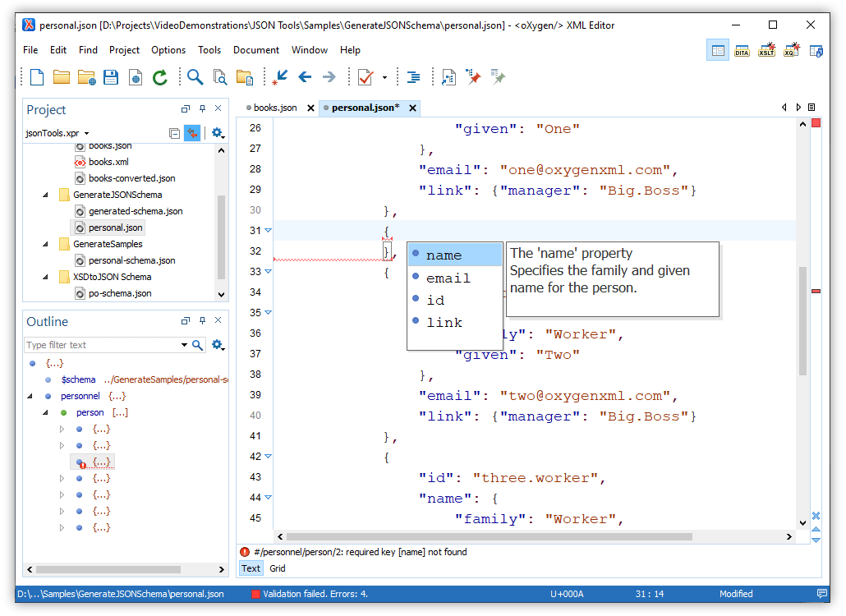Click the Configure Transformation Scenario icon
The width and height of the screenshot is (846, 616).
pyautogui.click(x=448, y=77)
